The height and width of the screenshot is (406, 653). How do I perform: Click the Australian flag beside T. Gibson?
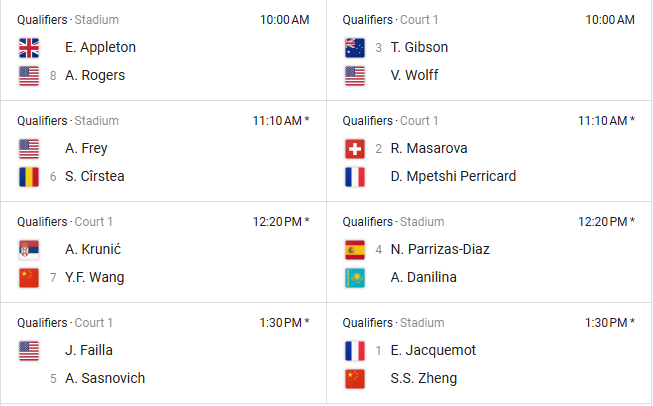tap(355, 47)
